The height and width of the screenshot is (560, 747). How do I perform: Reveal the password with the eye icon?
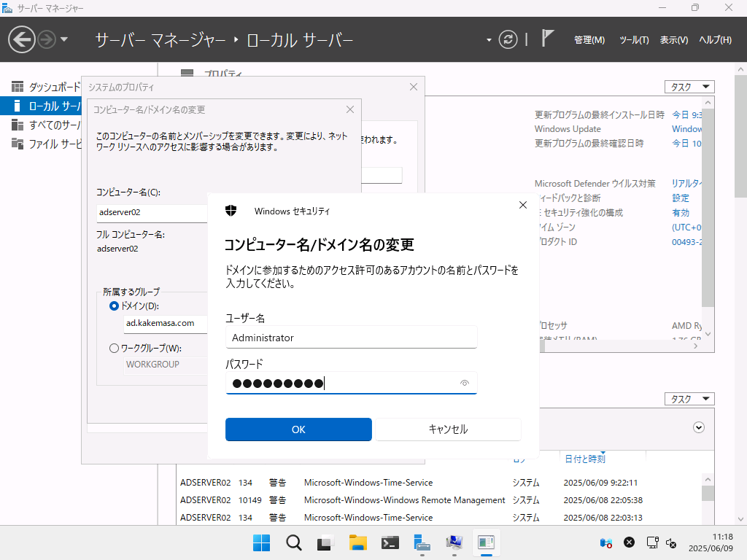pyautogui.click(x=465, y=383)
